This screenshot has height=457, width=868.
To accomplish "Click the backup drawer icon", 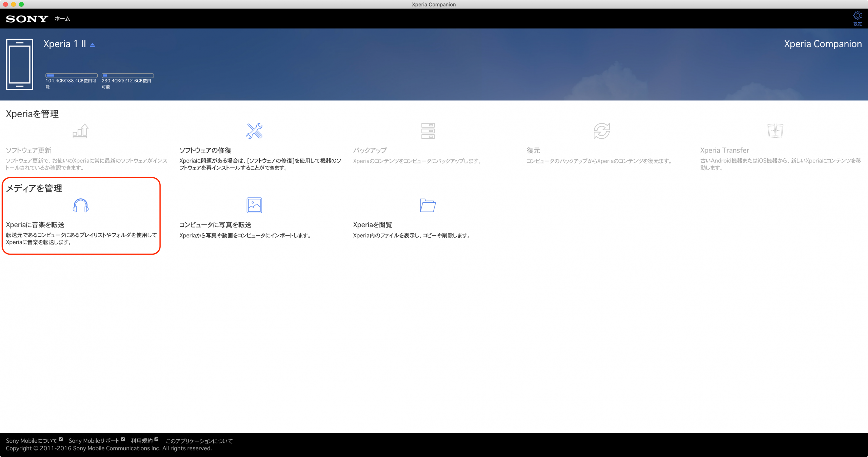I will (428, 131).
